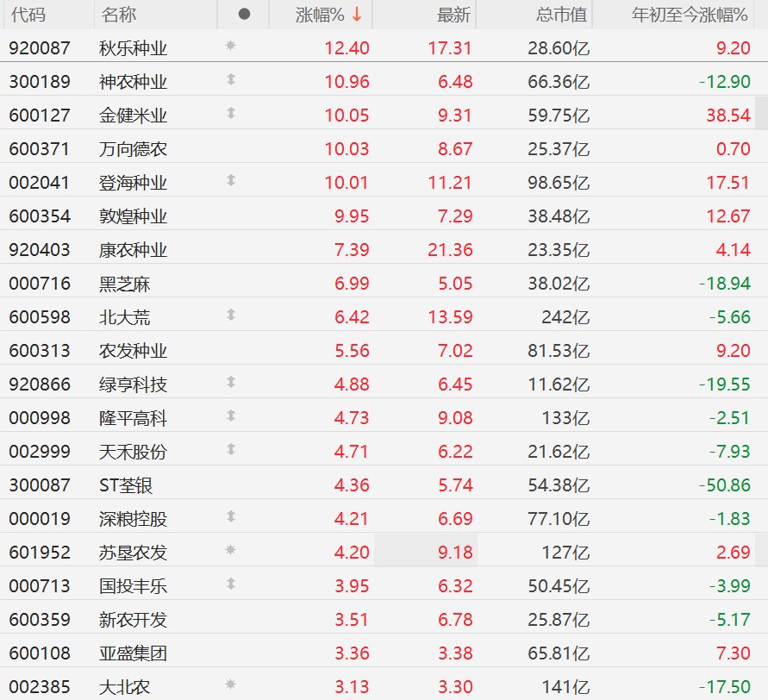This screenshot has height=700, width=768.
Task: Select stock name 苏垦农发
Action: point(134,553)
